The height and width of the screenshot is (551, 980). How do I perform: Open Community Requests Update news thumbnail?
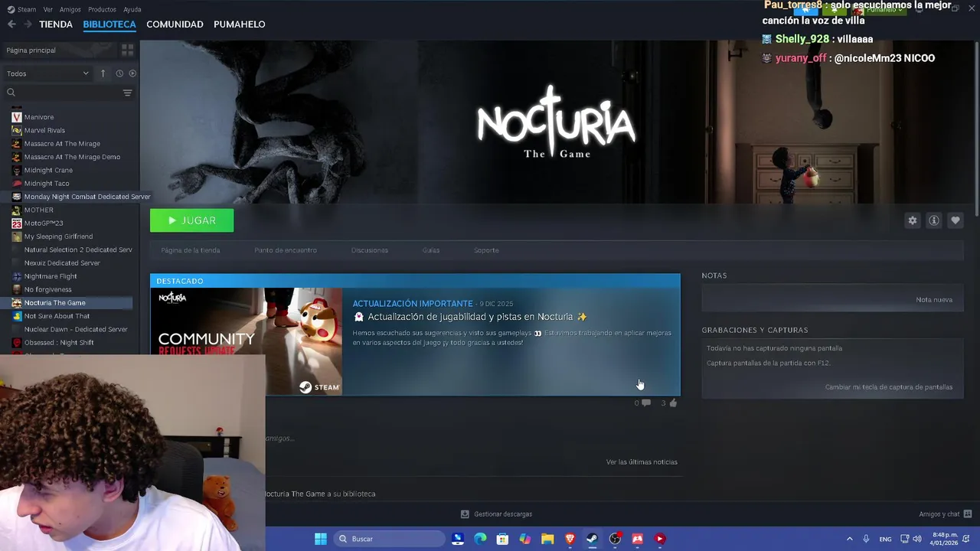[x=246, y=341]
